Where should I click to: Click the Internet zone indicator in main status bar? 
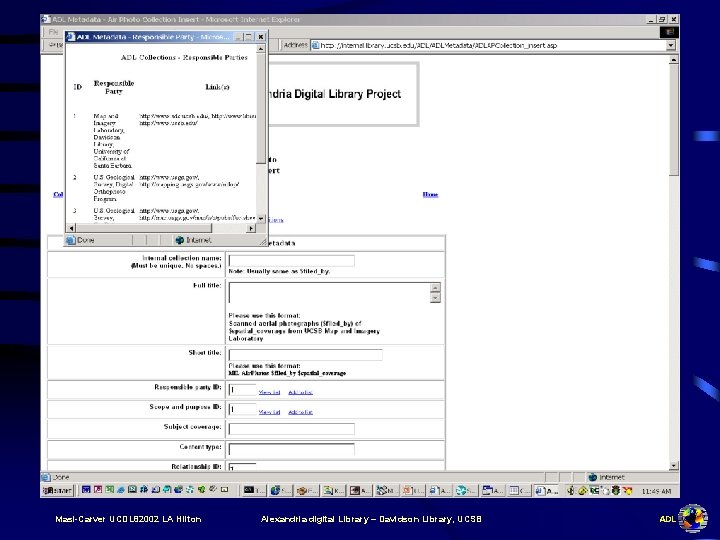coord(608,477)
